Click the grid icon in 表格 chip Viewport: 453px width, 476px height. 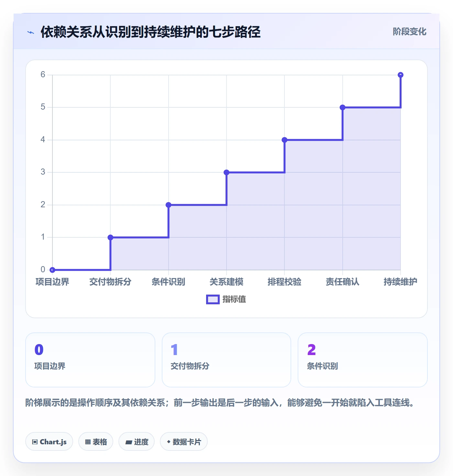pos(88,442)
